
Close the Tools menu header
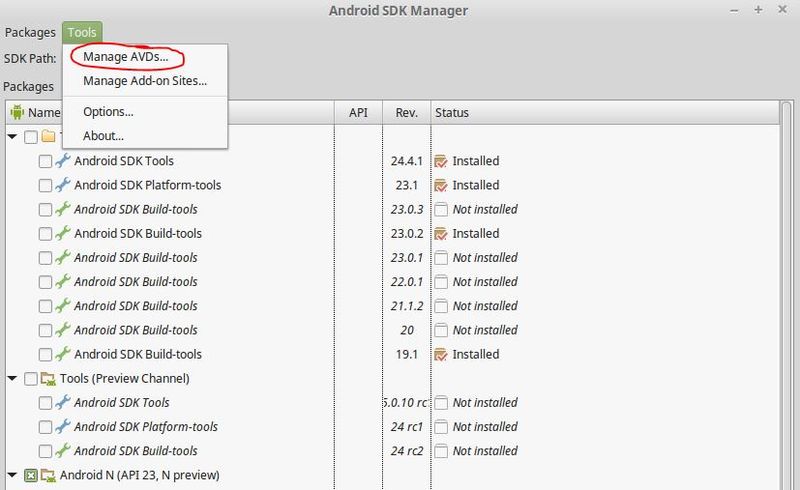[82, 32]
